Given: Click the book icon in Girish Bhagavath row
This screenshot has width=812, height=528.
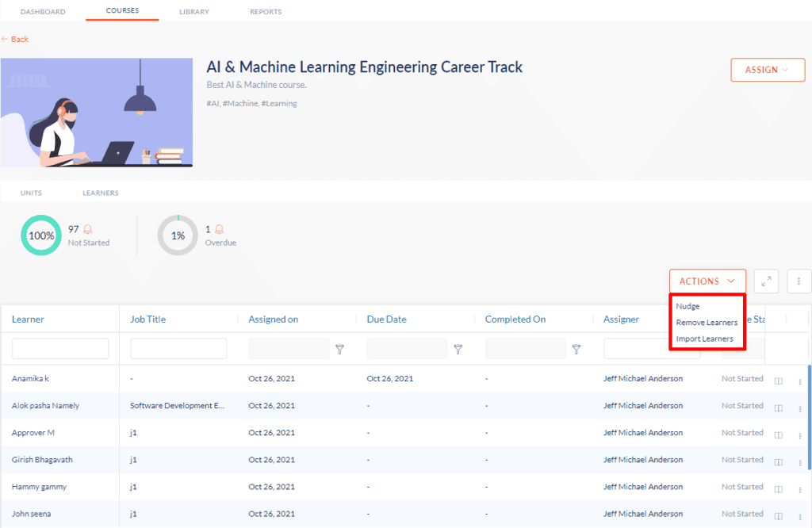Looking at the screenshot, I should point(779,461).
